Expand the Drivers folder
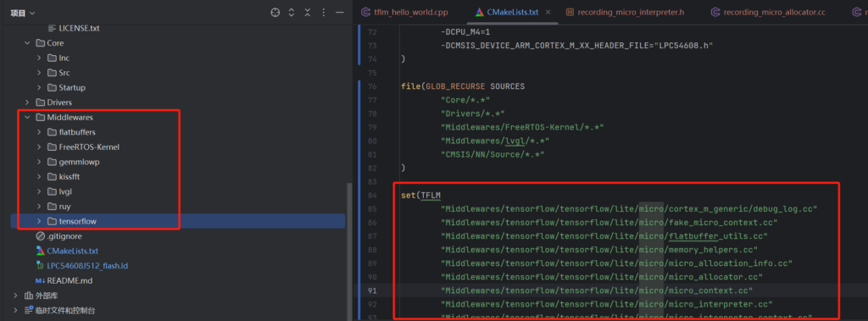Screen dimensions: 868x321 [x=27, y=102]
